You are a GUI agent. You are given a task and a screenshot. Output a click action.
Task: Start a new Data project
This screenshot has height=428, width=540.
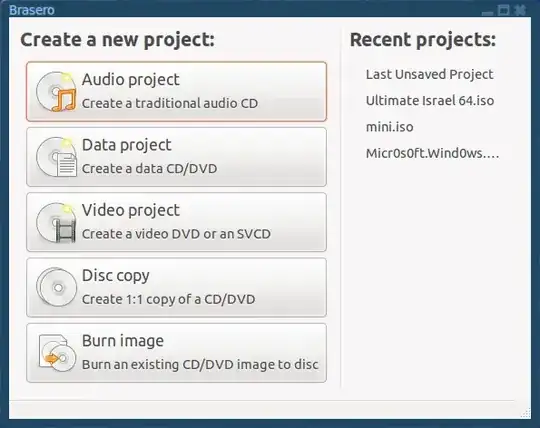coord(176,157)
